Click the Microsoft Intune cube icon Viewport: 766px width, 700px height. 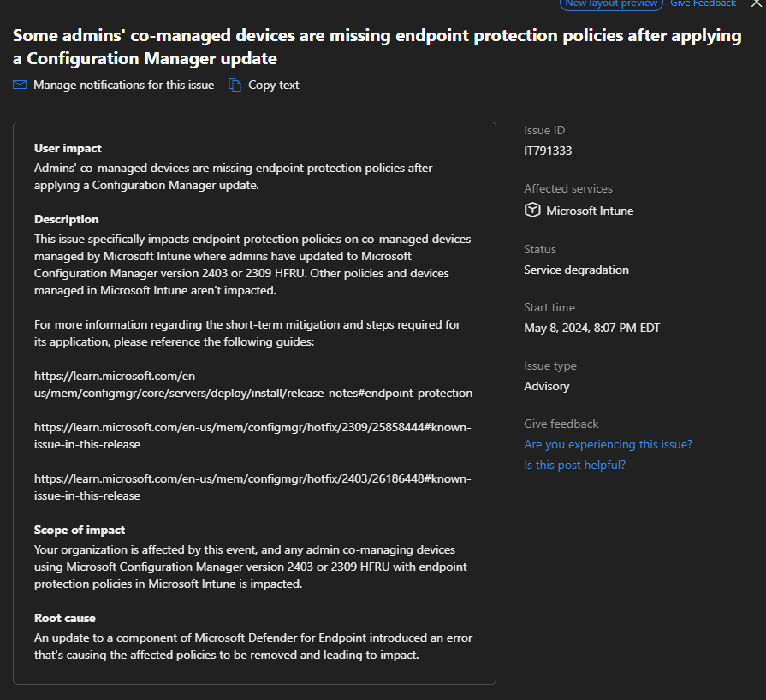click(532, 210)
